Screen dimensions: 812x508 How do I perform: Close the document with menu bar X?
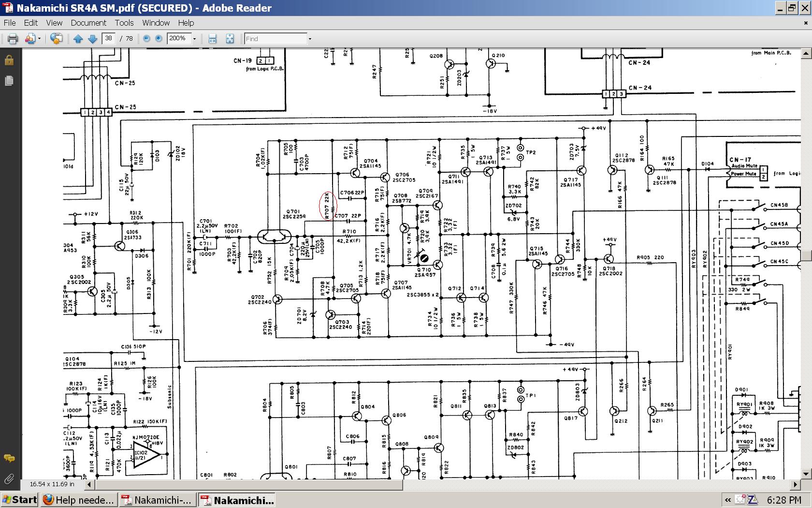click(x=806, y=23)
